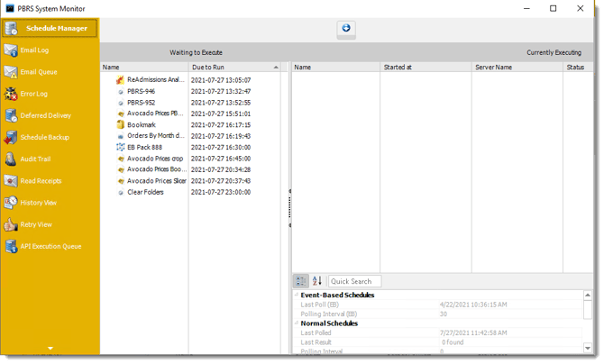Click the Name column header in Waiting list
This screenshot has width=604, height=364.
pos(144,67)
